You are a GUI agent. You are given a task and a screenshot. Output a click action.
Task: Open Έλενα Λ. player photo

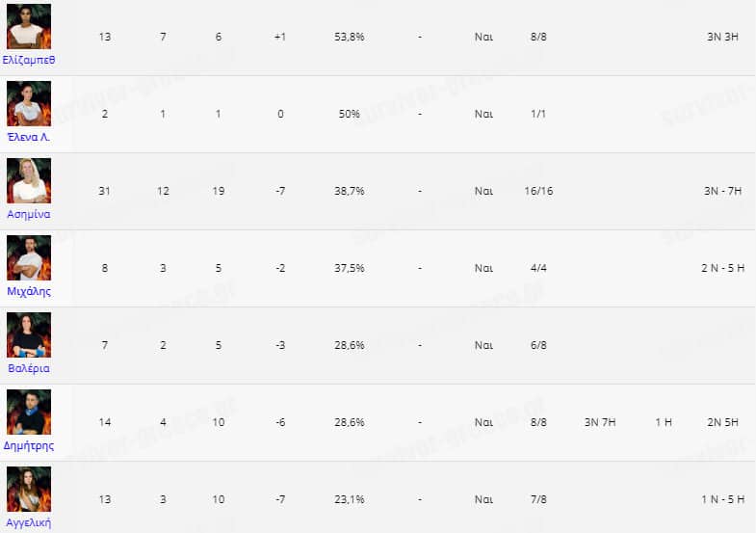point(29,103)
